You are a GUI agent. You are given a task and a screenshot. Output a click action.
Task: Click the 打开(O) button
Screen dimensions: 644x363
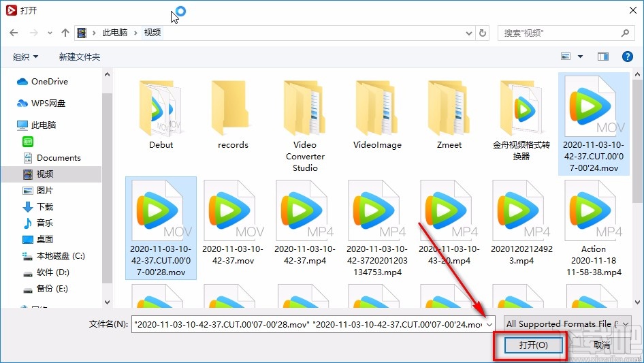[533, 345]
